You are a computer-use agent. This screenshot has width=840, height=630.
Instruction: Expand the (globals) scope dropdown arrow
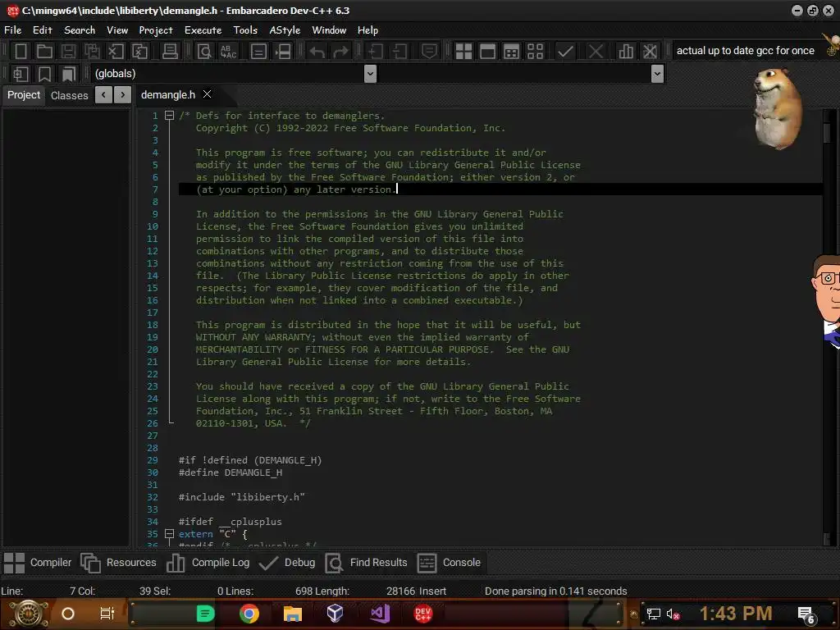[370, 73]
